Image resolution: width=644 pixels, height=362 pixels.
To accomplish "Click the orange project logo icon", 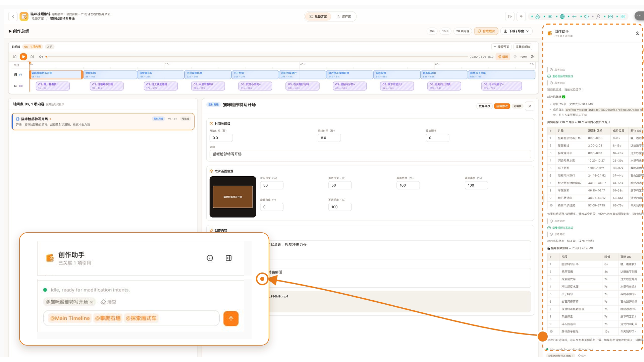I will coord(24,16).
